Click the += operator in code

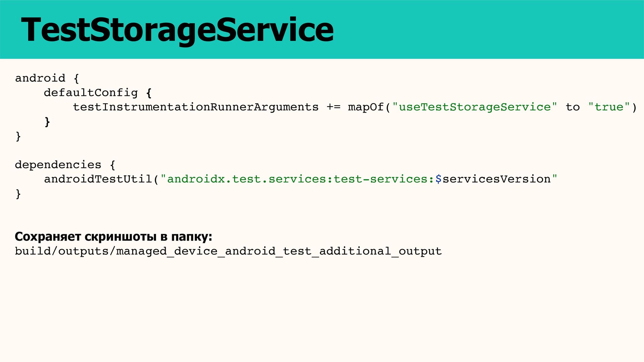pos(333,107)
